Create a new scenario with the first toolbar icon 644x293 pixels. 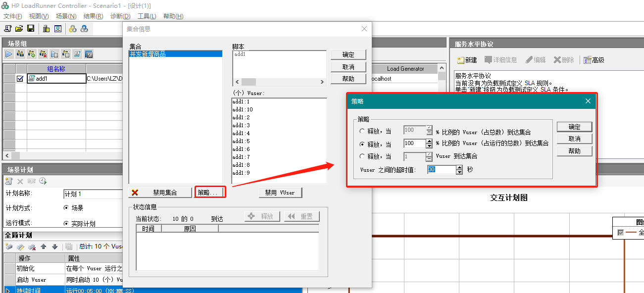tap(7, 29)
